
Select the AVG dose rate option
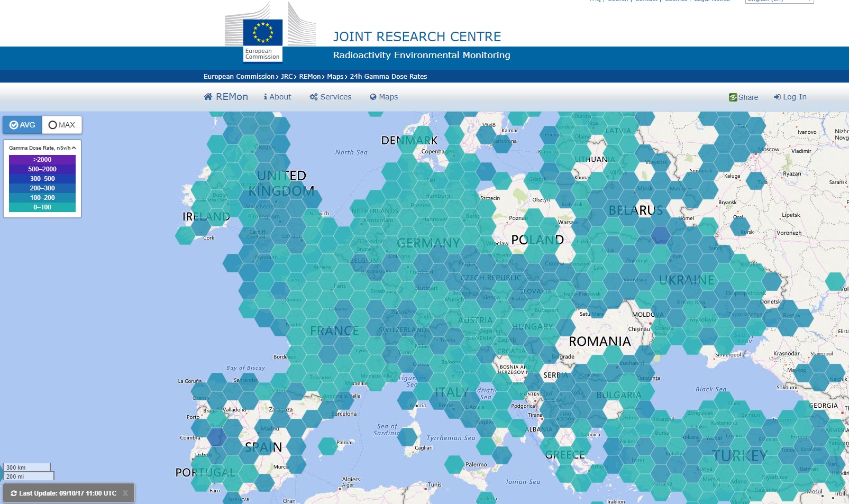pos(22,125)
